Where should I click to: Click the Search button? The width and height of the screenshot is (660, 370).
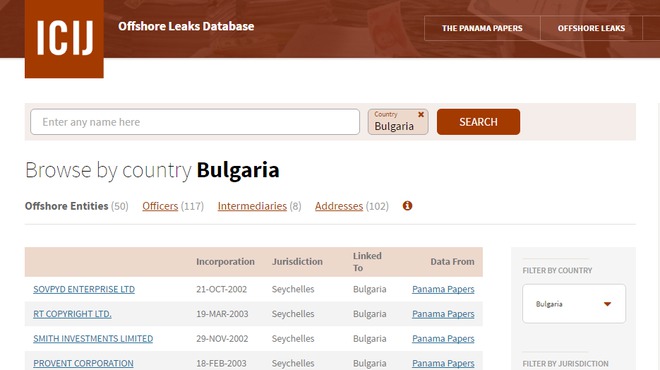(478, 122)
